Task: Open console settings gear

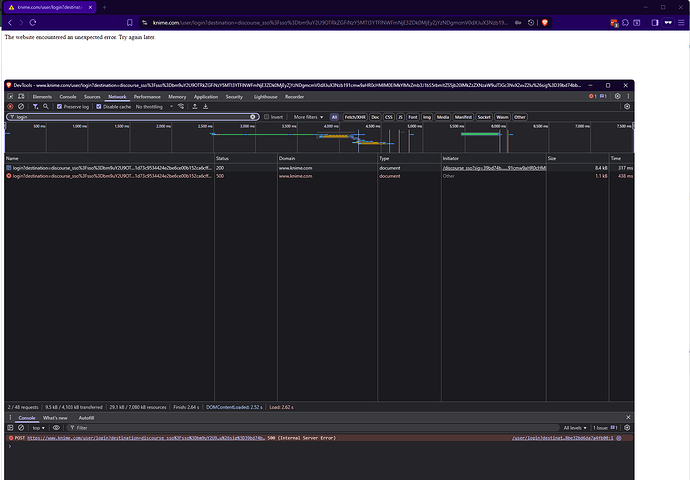Action: [x=627, y=428]
